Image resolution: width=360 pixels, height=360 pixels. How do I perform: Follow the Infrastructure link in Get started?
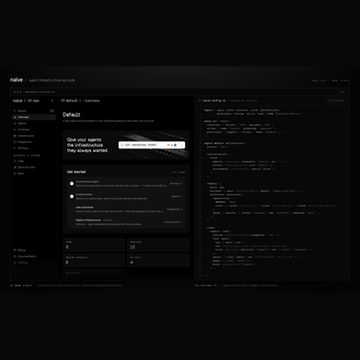tap(173, 222)
